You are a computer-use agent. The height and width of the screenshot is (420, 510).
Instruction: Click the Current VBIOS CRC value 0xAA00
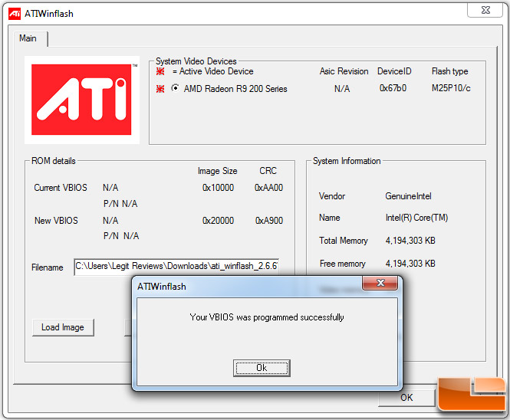[268, 188]
